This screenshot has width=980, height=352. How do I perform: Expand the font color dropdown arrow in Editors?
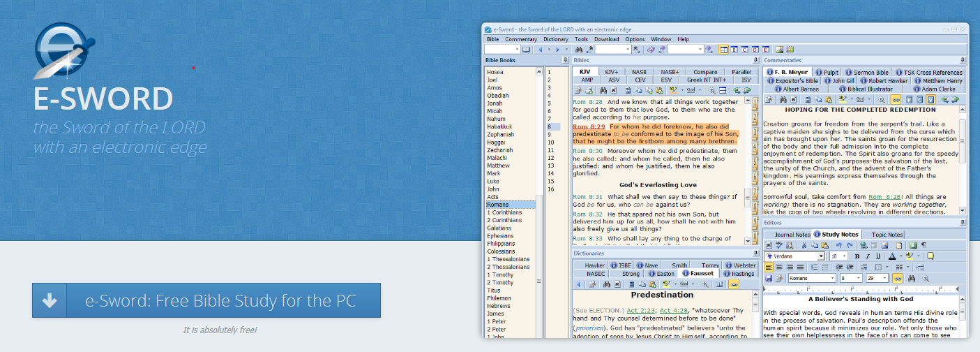901,256
